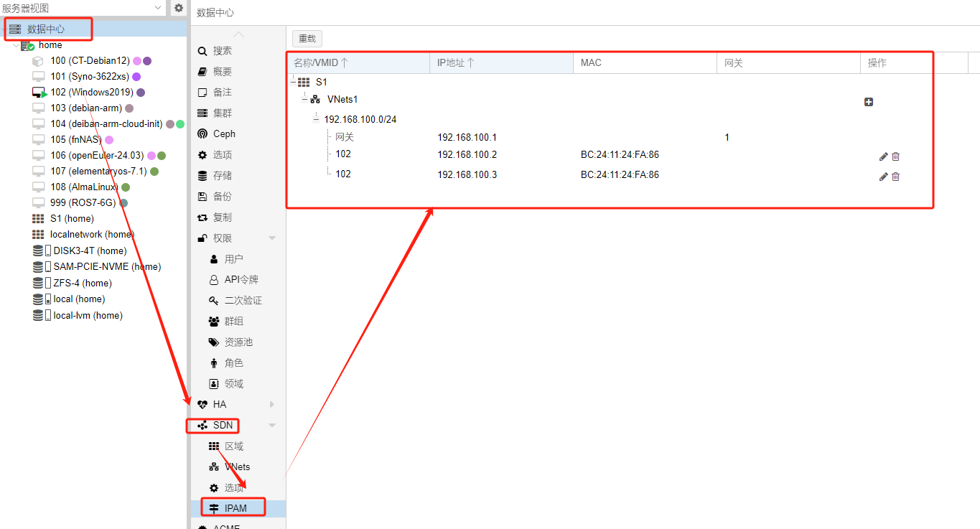
Task: Delete the 192.168.100.3 IPAM entry via trash icon
Action: coord(895,177)
